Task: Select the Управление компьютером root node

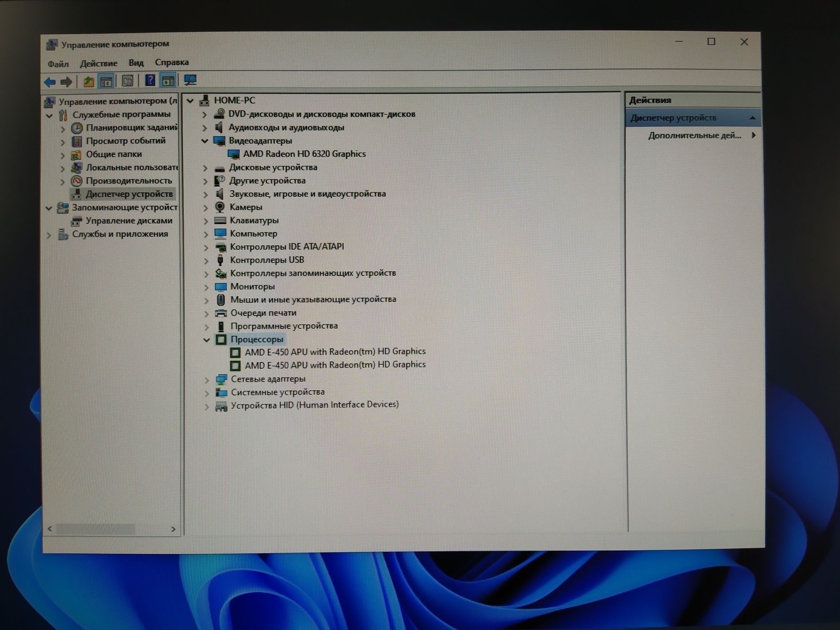Action: (x=118, y=101)
